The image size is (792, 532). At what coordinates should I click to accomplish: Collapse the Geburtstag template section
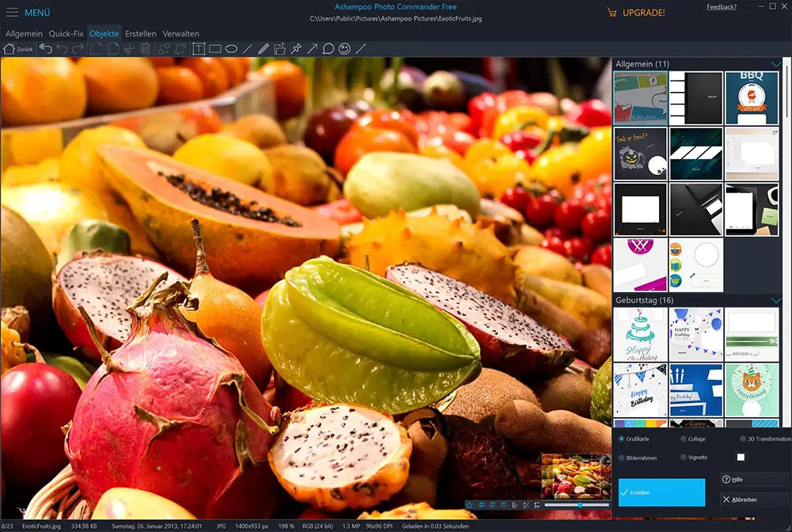(x=776, y=301)
